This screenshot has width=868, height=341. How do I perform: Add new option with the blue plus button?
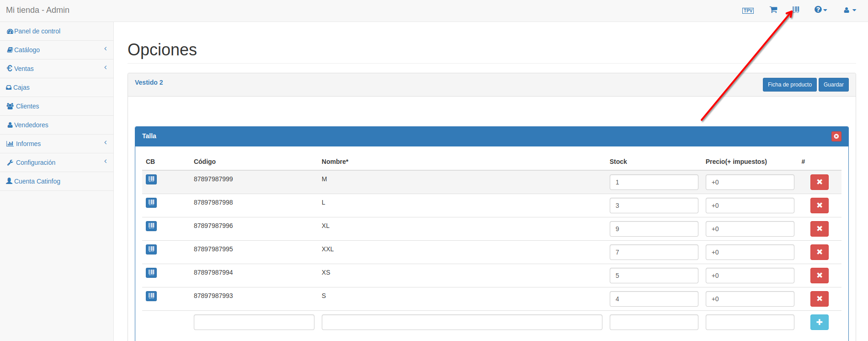click(819, 322)
